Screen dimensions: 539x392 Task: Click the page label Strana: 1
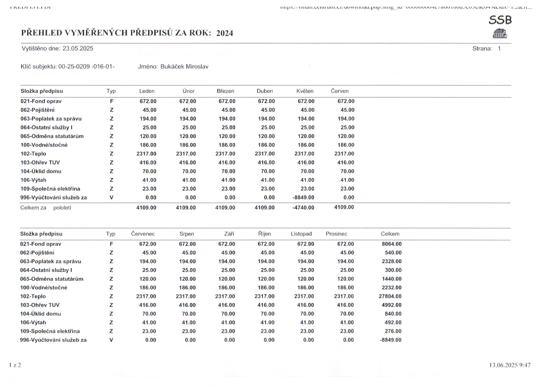(x=486, y=48)
